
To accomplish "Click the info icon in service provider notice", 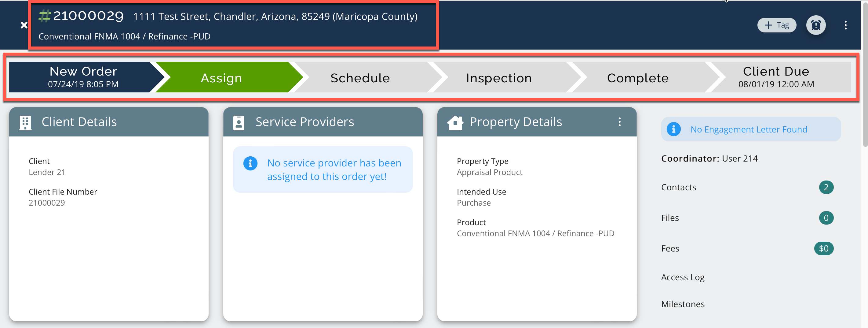I will pyautogui.click(x=250, y=164).
